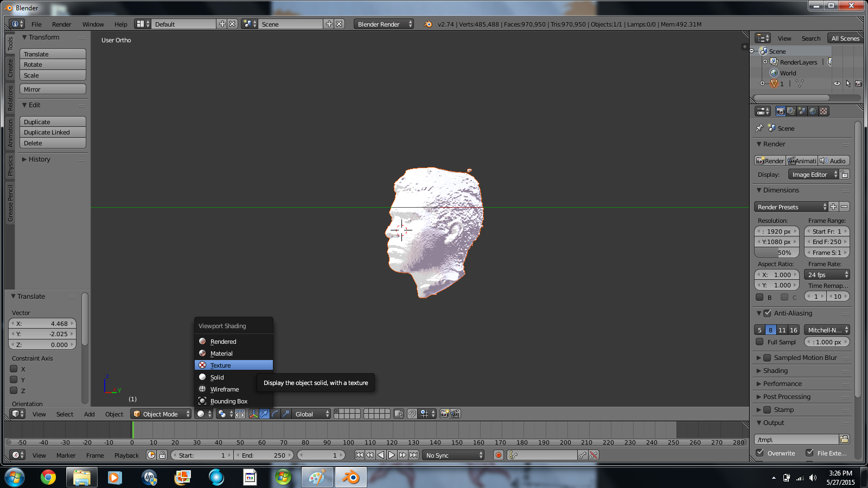Screen dimensions: 868x488
Task: Click the Windows Start button
Action: point(15,477)
